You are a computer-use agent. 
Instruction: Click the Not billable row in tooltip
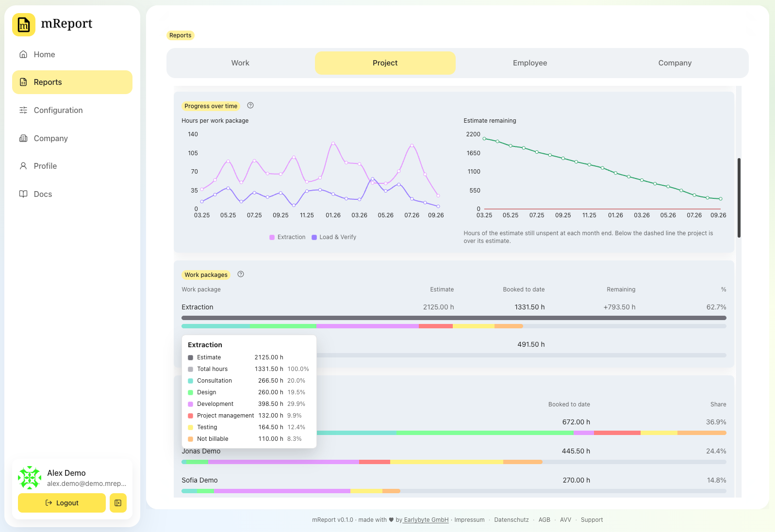point(248,439)
